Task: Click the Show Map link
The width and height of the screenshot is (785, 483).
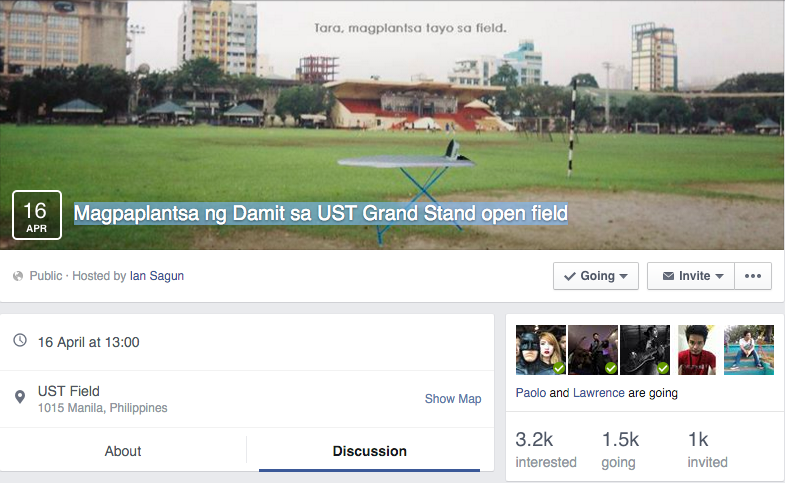Action: tap(452, 398)
